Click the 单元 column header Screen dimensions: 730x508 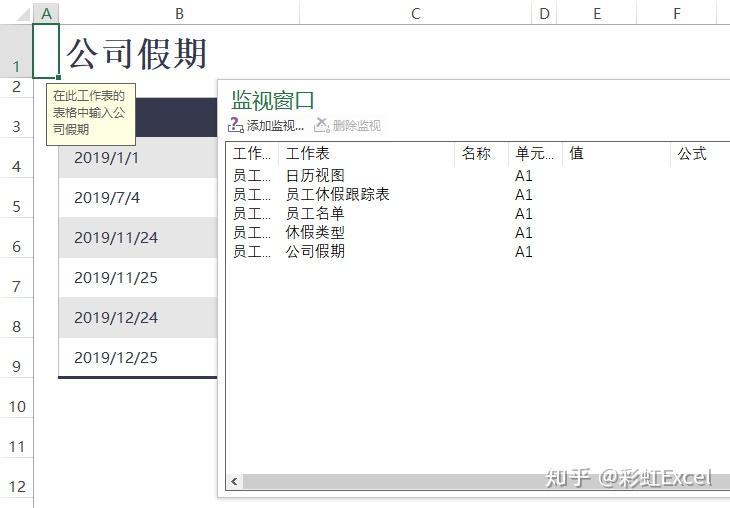(x=535, y=154)
